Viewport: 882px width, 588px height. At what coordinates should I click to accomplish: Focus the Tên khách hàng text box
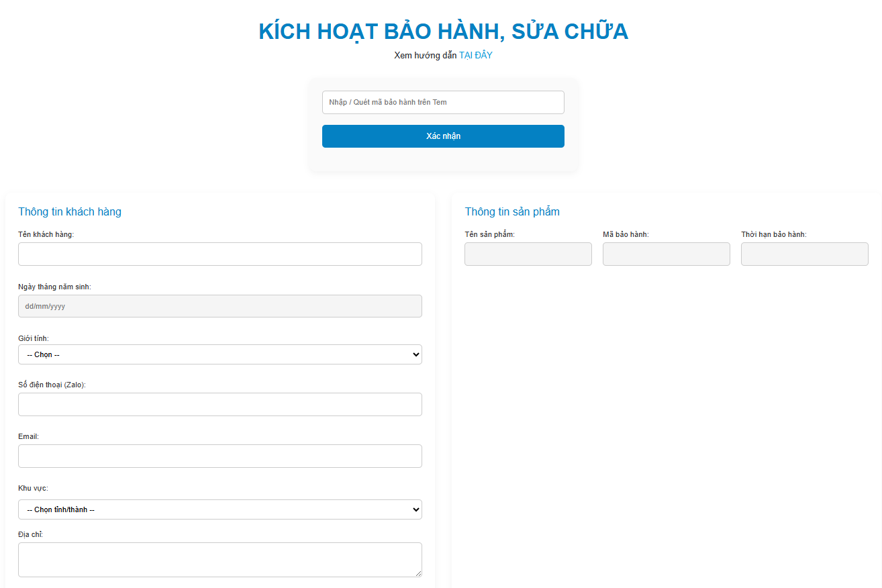click(x=219, y=254)
